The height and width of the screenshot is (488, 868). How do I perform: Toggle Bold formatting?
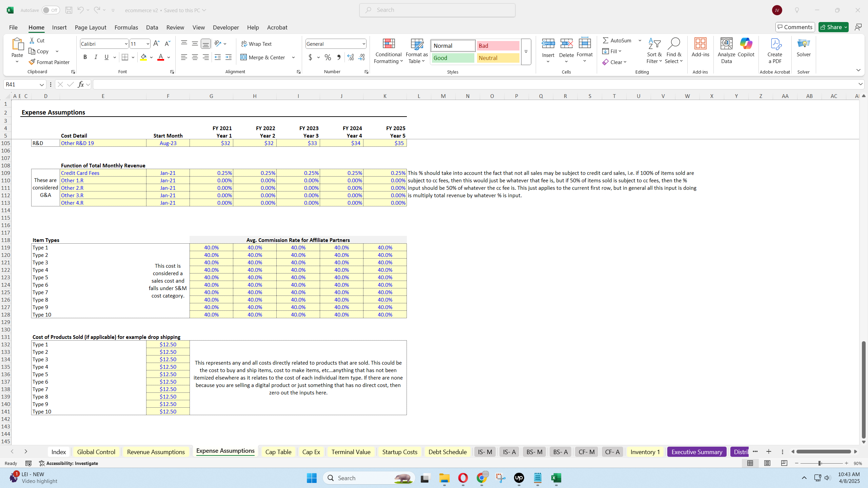point(85,57)
